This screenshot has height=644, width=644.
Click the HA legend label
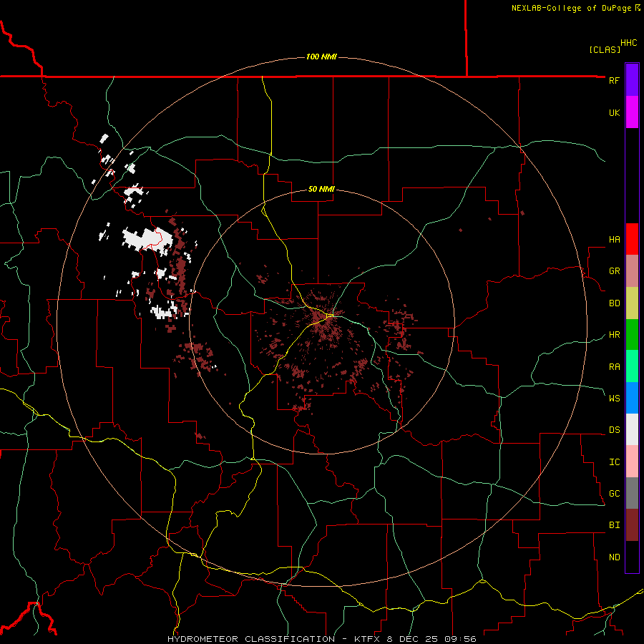(614, 239)
